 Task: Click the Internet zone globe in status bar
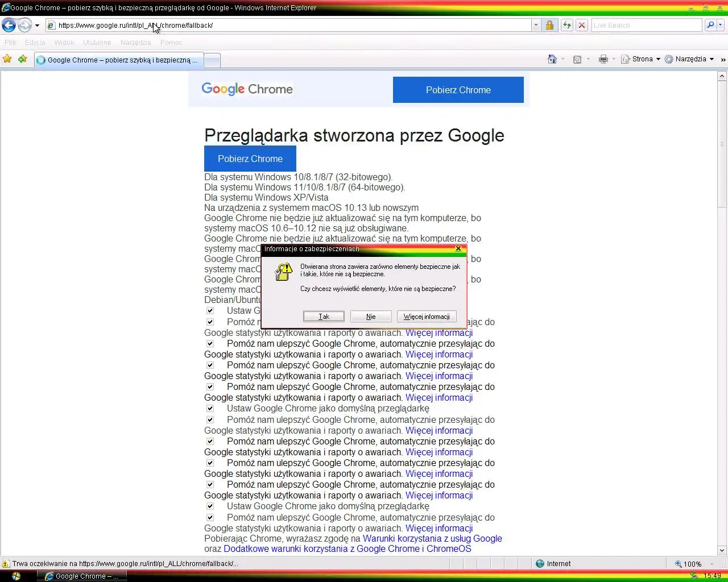(x=540, y=564)
